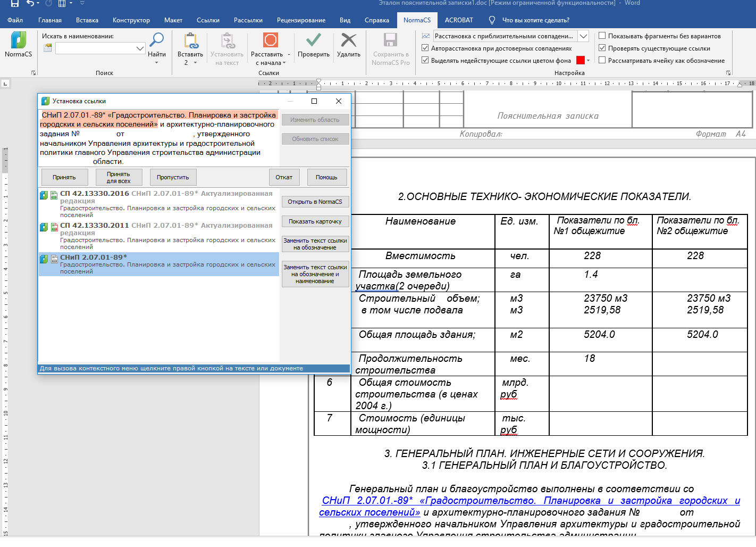756x547 pixels.
Task: Toggle Авторасстановка при достоверных совпадениях checkbox
Action: [x=425, y=48]
